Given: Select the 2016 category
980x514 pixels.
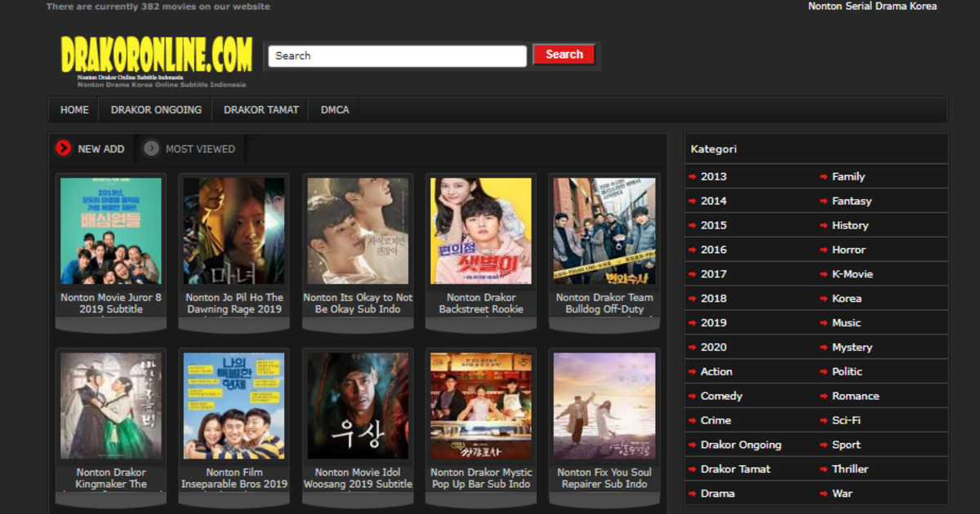Looking at the screenshot, I should 713,250.
